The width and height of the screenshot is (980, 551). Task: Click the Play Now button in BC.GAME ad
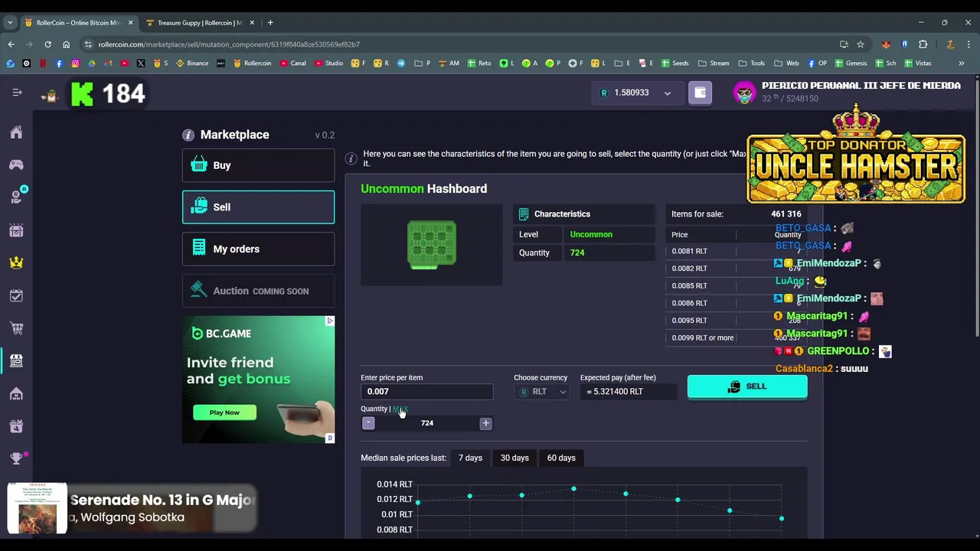pos(224,412)
